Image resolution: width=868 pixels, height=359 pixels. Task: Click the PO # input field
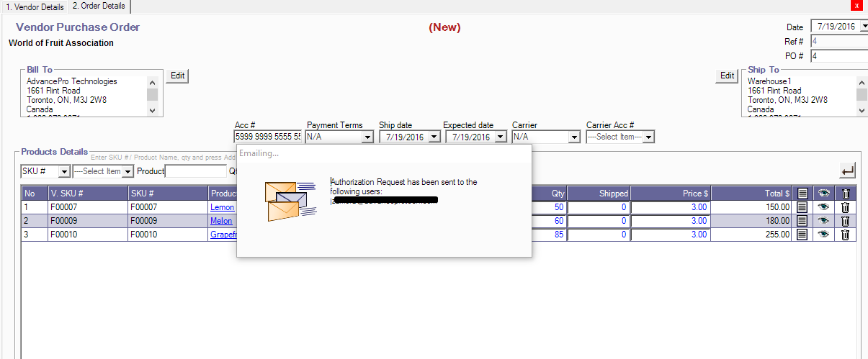click(838, 55)
